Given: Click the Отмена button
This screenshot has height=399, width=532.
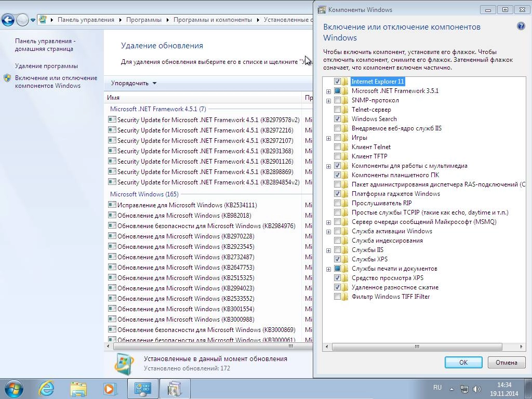Looking at the screenshot, I should 506,362.
